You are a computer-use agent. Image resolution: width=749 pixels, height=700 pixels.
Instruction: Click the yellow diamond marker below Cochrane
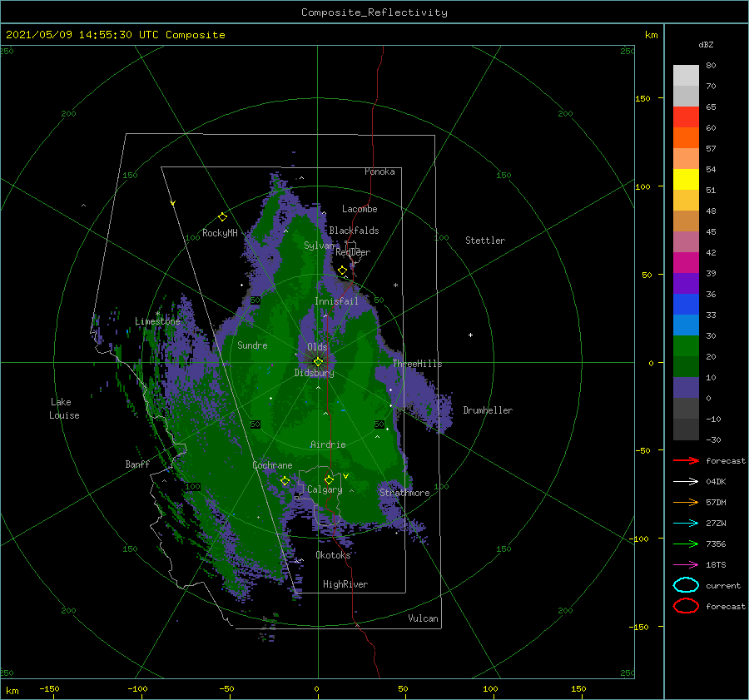point(285,481)
